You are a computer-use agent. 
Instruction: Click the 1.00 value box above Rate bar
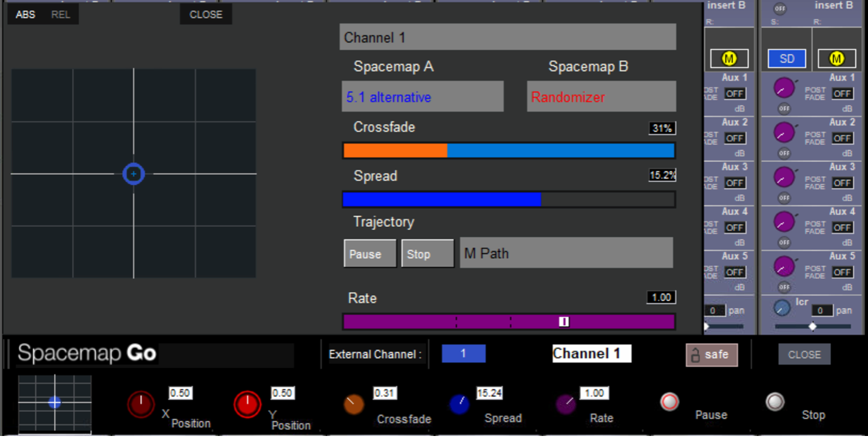(x=661, y=297)
